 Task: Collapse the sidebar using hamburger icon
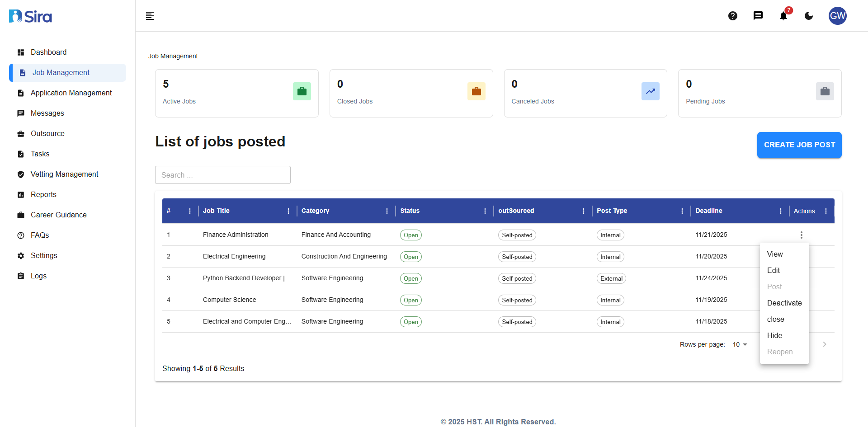(150, 16)
